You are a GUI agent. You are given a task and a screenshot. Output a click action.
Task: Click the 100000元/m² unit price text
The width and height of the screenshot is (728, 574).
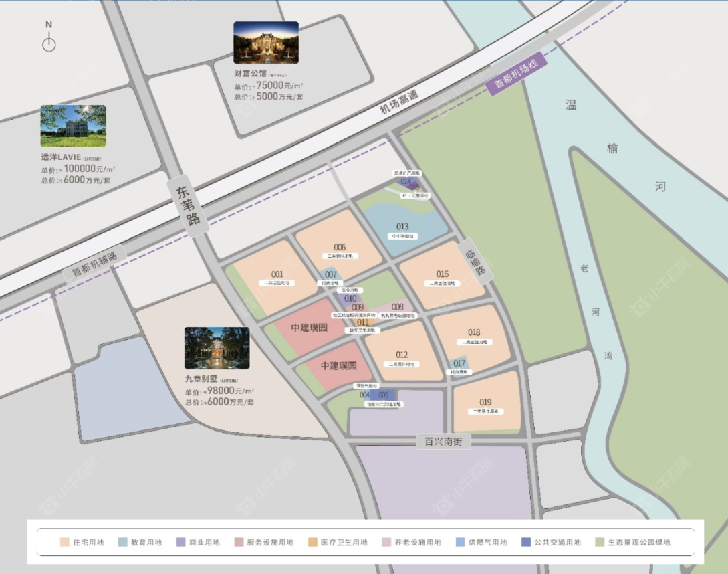[x=90, y=169]
